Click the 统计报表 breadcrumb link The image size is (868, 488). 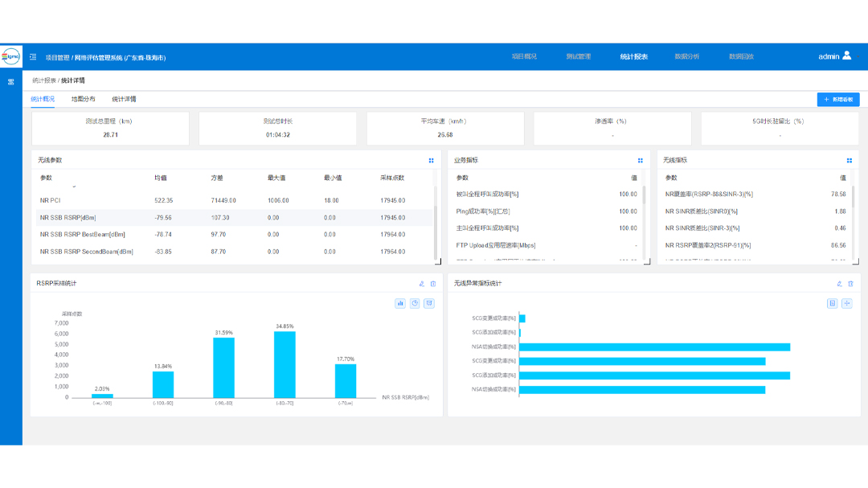pos(43,80)
